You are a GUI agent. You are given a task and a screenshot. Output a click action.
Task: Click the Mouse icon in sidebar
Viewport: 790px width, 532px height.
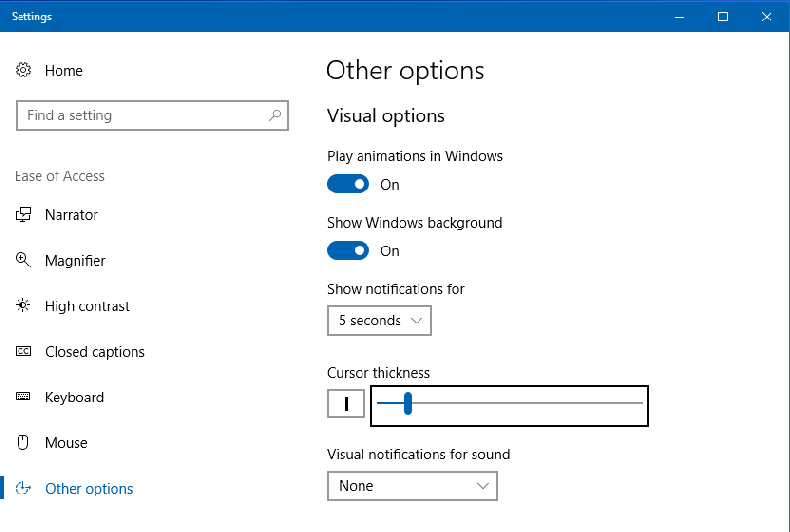23,442
